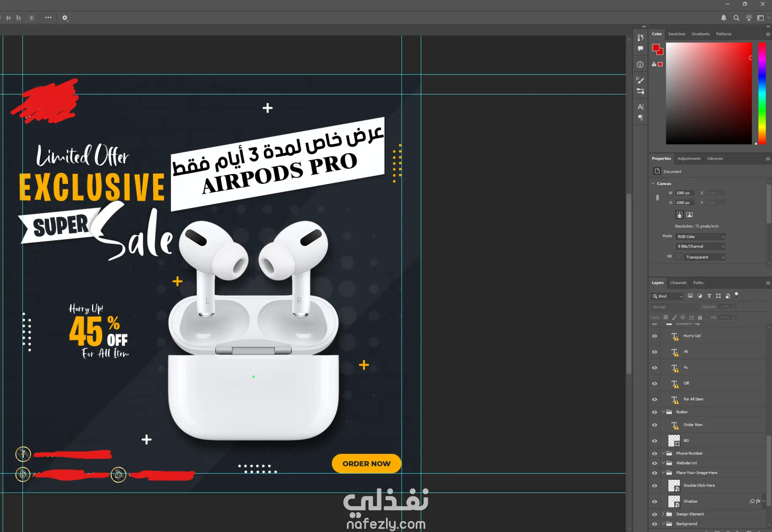
Task: Click the gamut warning color swatch
Action: click(660, 64)
